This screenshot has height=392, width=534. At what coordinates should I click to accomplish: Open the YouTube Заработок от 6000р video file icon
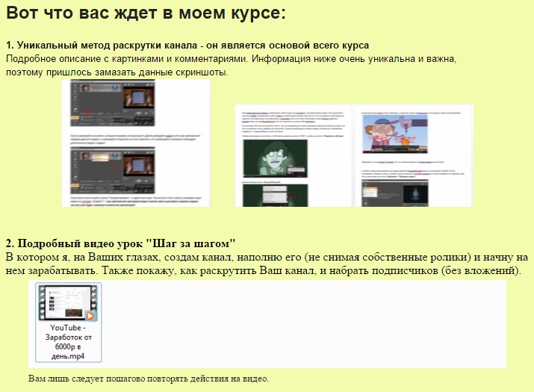pos(68,302)
